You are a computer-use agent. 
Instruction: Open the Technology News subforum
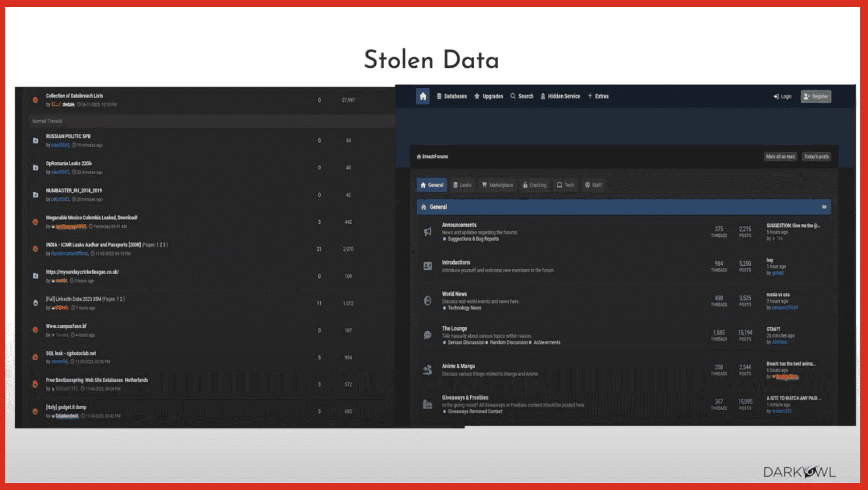464,308
